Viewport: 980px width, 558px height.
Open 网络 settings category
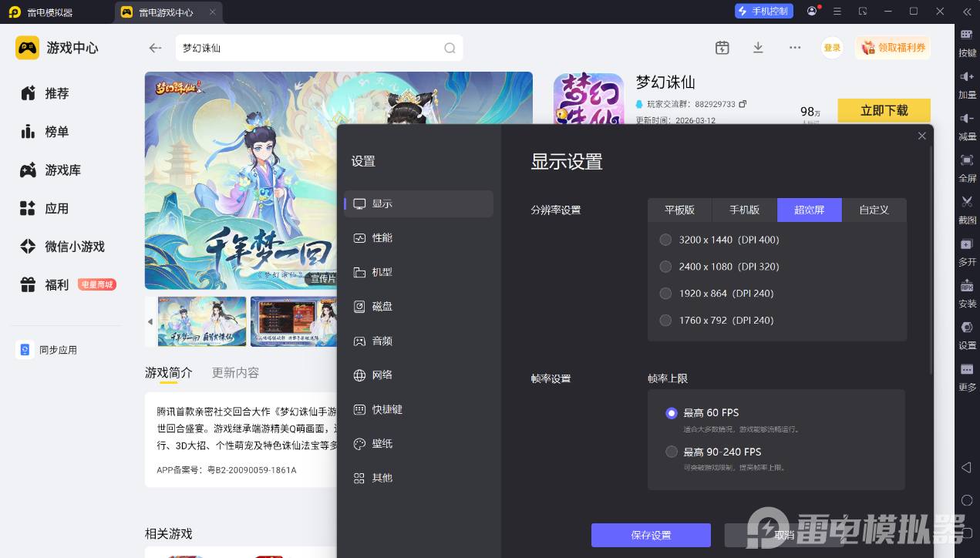419,375
